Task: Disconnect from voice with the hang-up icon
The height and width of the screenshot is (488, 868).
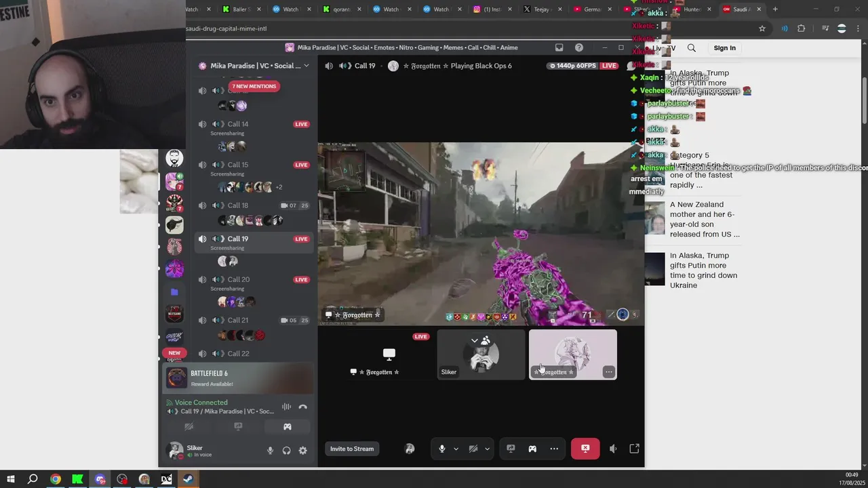Action: pos(303,407)
